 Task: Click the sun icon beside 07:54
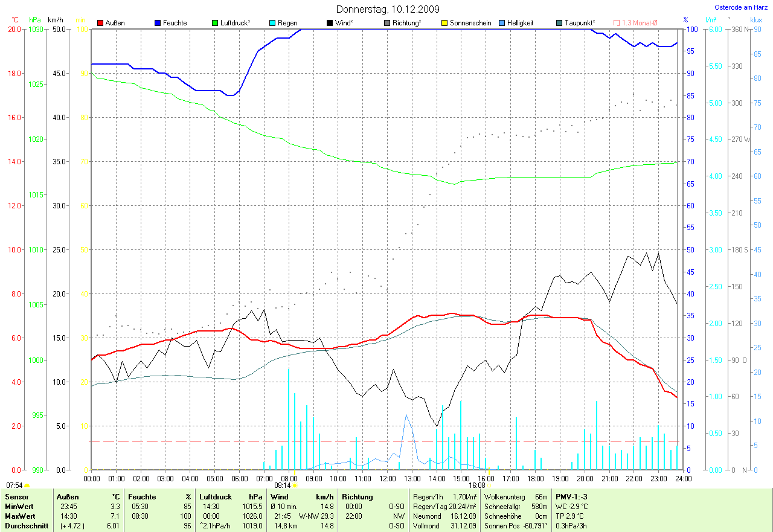coord(27,485)
